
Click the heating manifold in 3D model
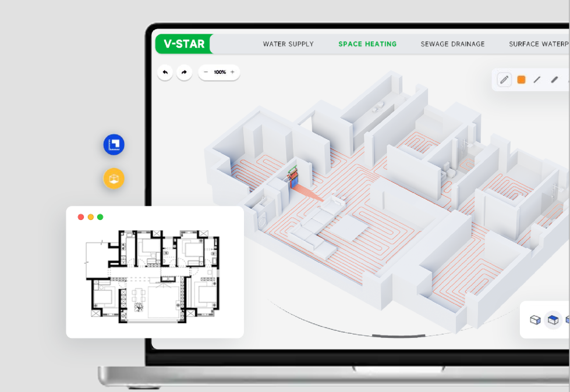pyautogui.click(x=293, y=176)
